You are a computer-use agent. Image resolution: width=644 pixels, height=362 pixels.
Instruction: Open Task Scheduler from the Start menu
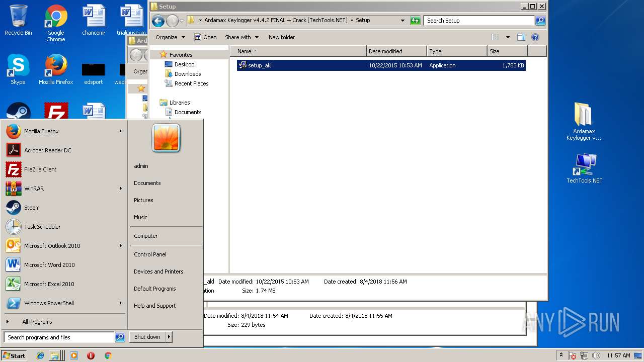[64, 227]
